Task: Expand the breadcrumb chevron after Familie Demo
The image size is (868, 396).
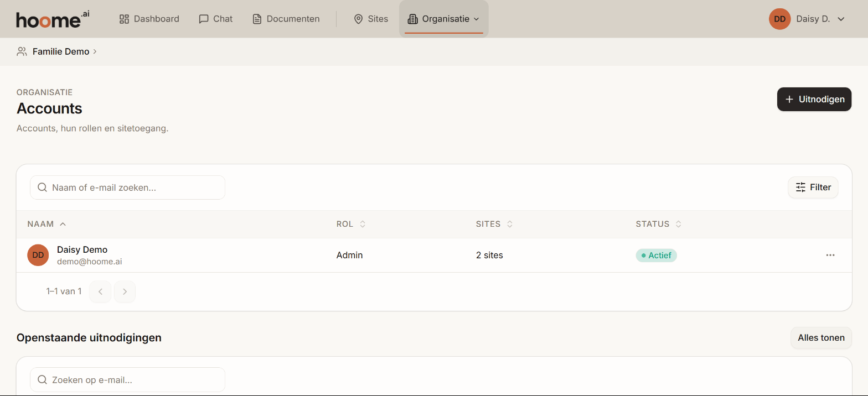Action: coord(95,51)
